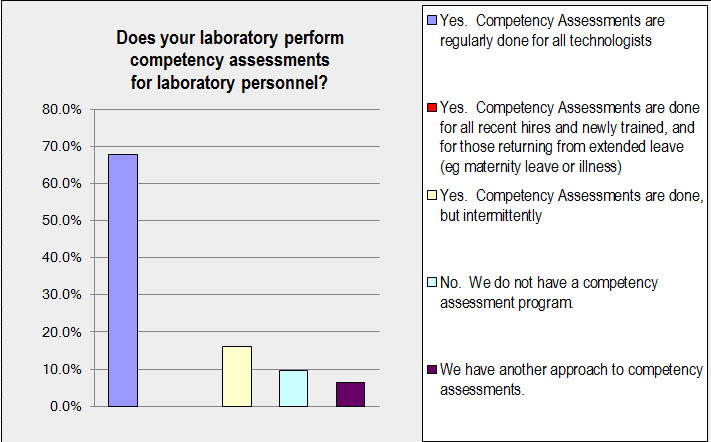This screenshot has width=711, height=442.
Task: Click legend text 'but intermittently'
Action: coord(491,215)
